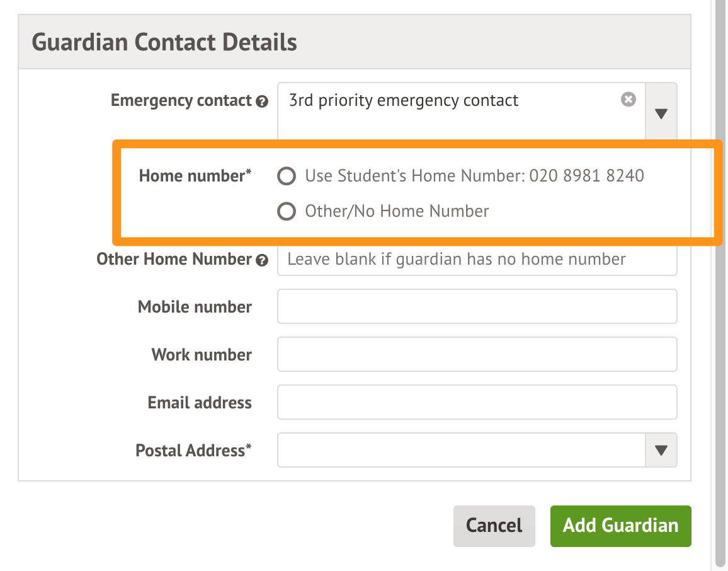Image resolution: width=728 pixels, height=571 pixels.
Task: Click the Other Home Number help icon
Action: pos(263,260)
